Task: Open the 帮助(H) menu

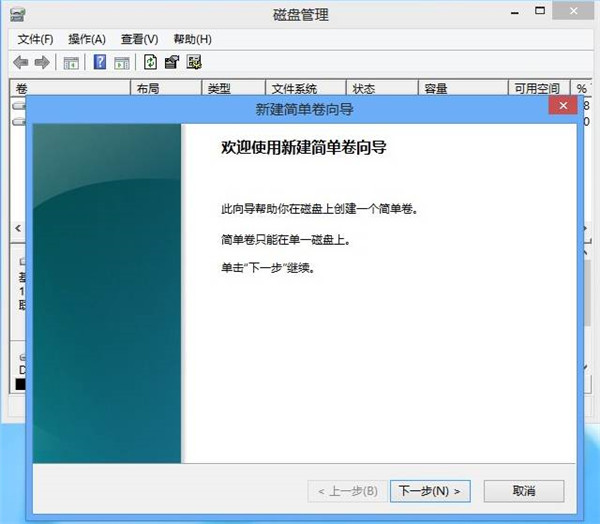Action: point(192,39)
